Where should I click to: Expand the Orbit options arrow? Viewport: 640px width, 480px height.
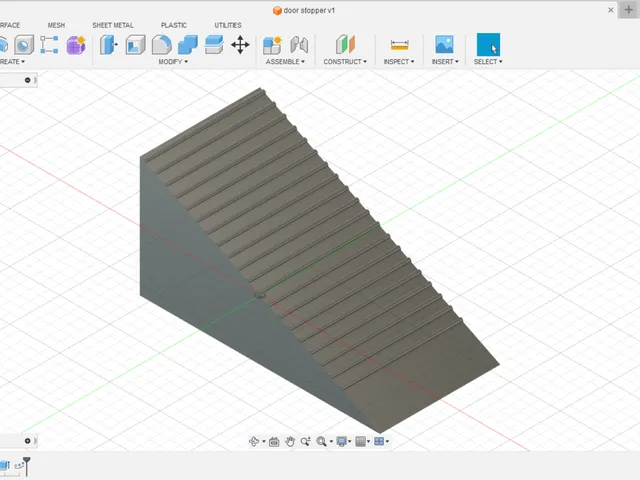(x=264, y=442)
